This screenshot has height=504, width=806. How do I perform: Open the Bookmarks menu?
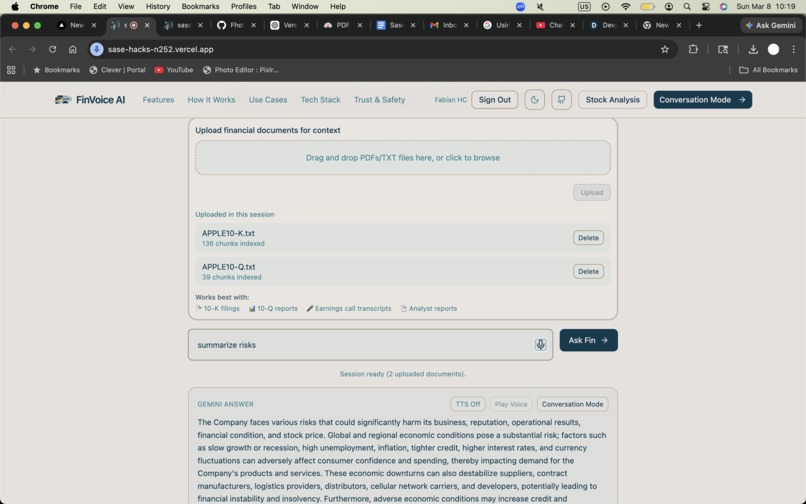[x=200, y=7]
